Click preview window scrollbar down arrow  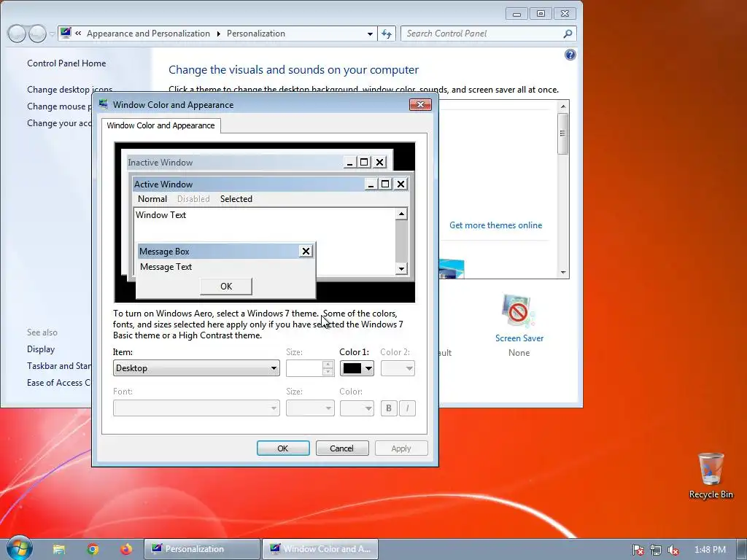(401, 269)
